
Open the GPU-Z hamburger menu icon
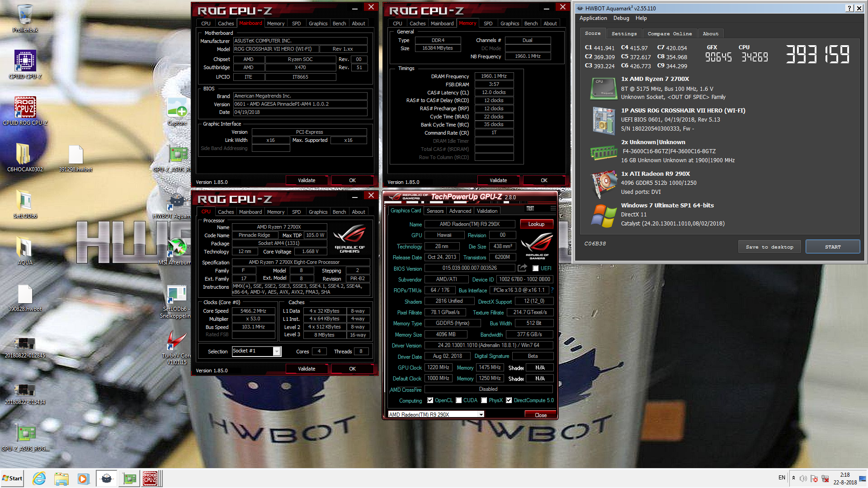[x=553, y=208]
